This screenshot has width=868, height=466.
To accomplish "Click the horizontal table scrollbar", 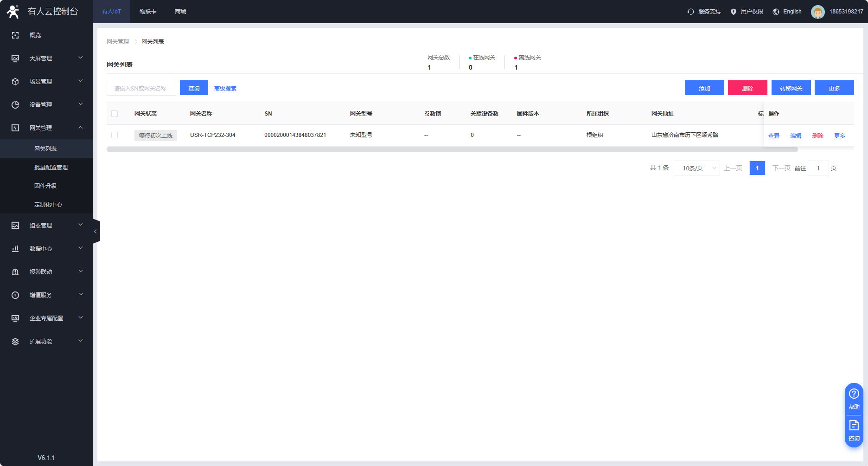I will coord(452,149).
